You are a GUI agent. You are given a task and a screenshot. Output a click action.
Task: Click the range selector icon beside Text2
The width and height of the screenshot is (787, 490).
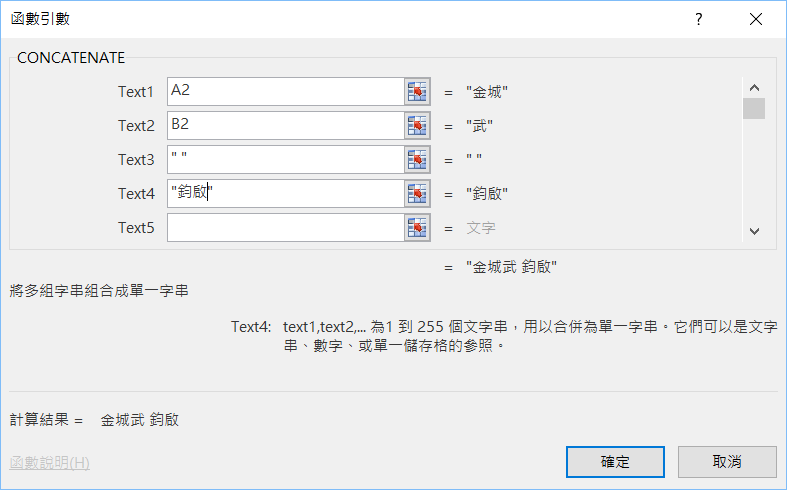tap(417, 126)
